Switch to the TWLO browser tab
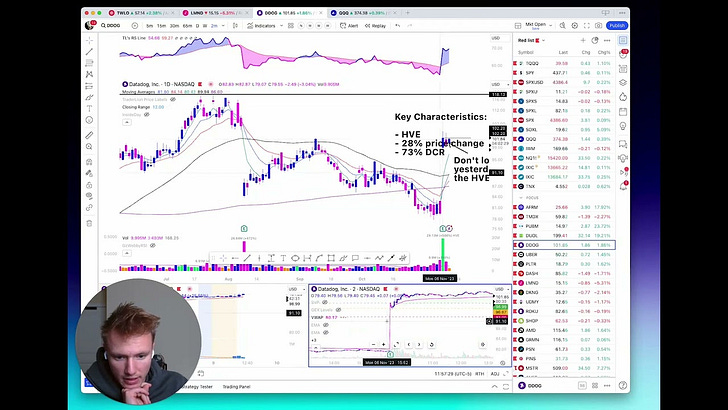This screenshot has width=728, height=410. [x=141, y=13]
